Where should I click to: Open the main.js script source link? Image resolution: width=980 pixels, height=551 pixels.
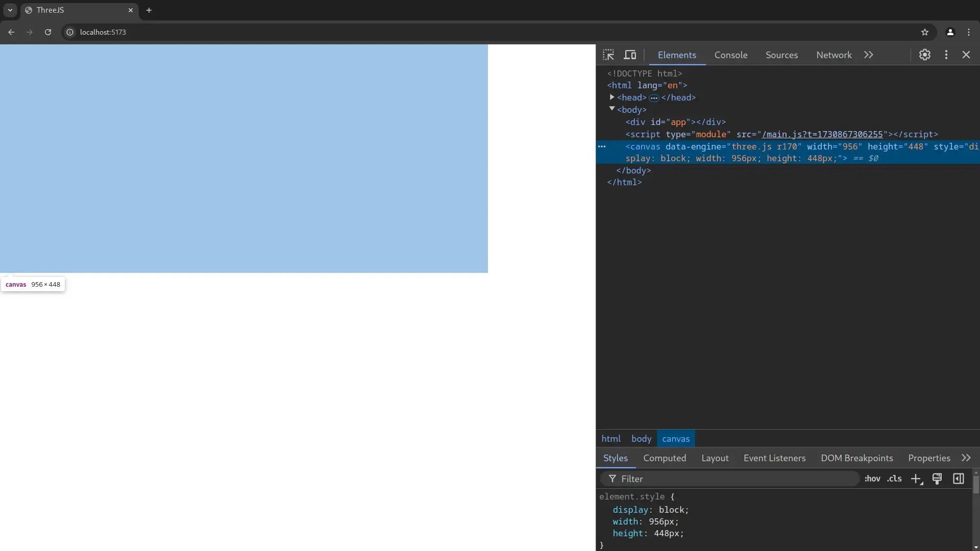(x=822, y=134)
